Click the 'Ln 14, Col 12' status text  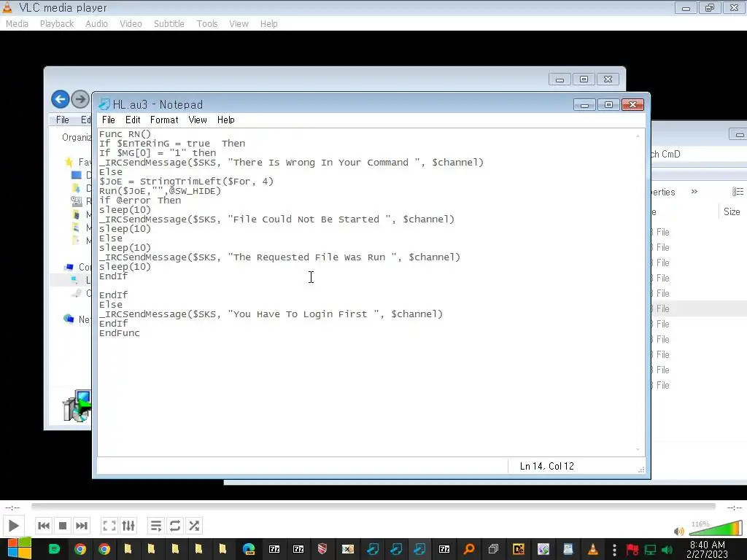pyautogui.click(x=547, y=466)
